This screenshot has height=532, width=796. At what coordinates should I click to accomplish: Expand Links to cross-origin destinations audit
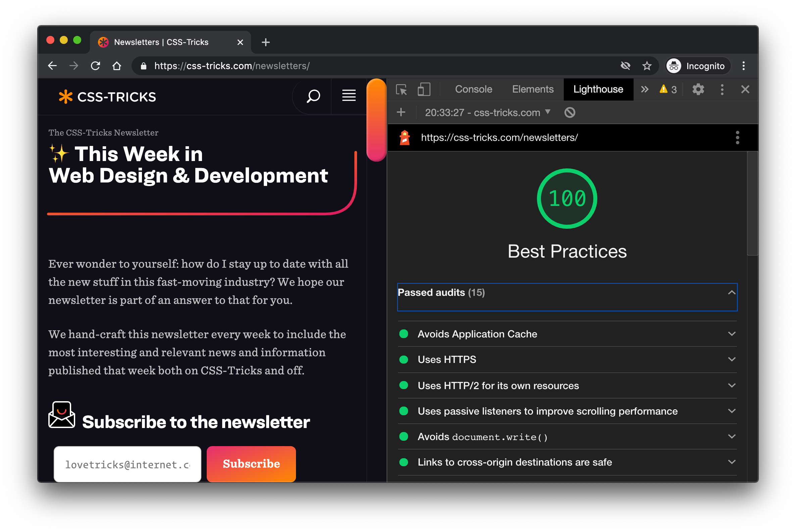click(567, 462)
